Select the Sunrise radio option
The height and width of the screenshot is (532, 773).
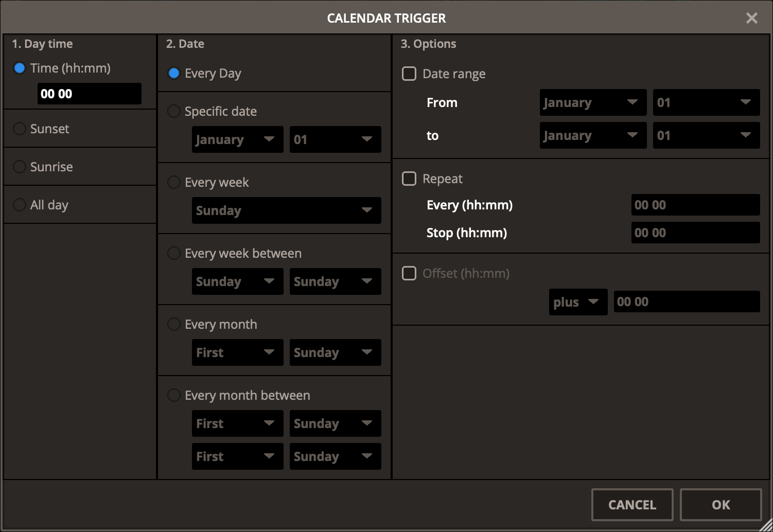(x=20, y=167)
